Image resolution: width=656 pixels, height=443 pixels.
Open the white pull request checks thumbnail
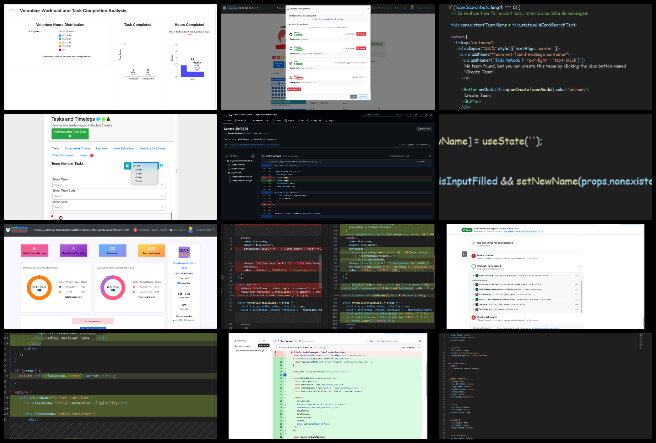[545, 277]
